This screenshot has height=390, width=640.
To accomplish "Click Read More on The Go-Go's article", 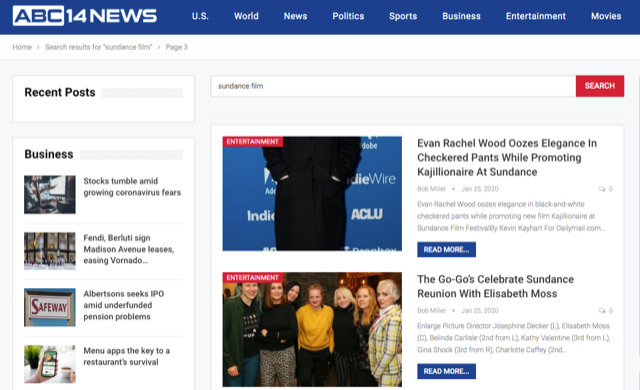I will coord(447,371).
